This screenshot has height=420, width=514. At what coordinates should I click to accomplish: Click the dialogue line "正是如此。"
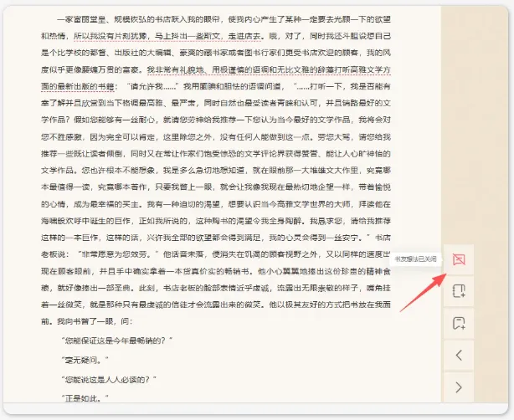[85, 398]
